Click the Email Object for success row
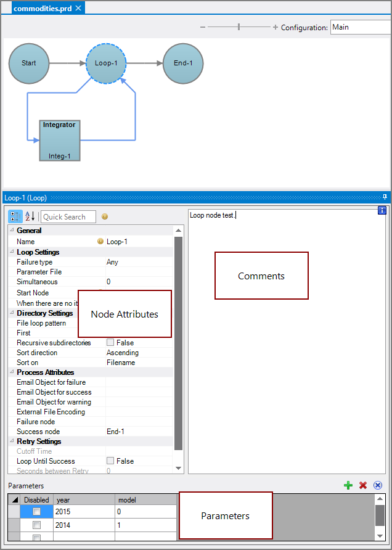This screenshot has width=392, height=550. pyautogui.click(x=91, y=392)
